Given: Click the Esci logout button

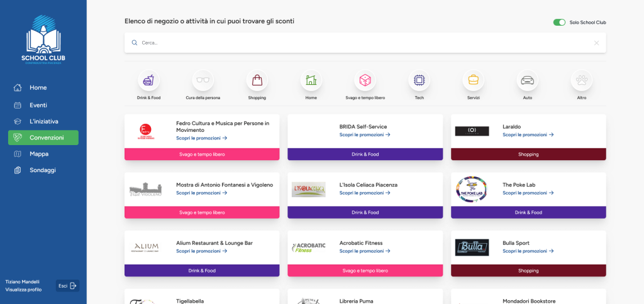Looking at the screenshot, I should pos(67,286).
